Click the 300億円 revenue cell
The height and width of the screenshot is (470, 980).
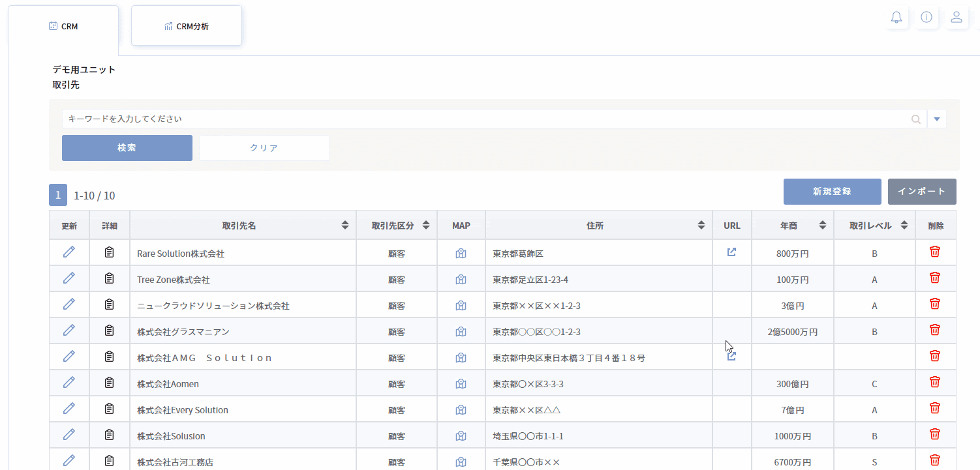click(x=793, y=384)
